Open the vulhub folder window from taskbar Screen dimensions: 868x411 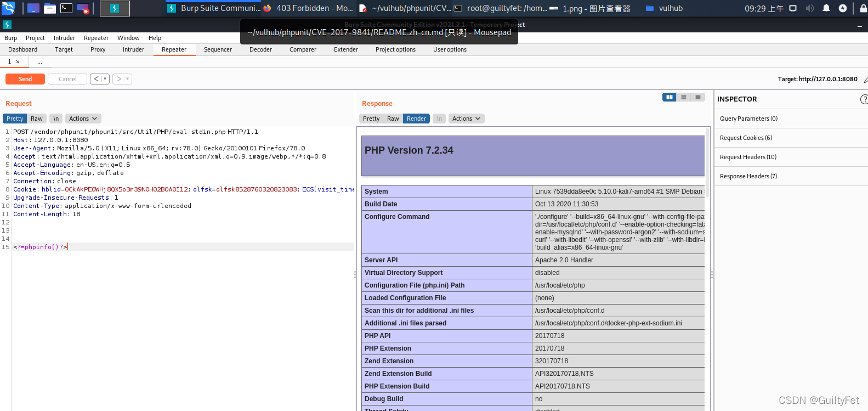point(664,8)
